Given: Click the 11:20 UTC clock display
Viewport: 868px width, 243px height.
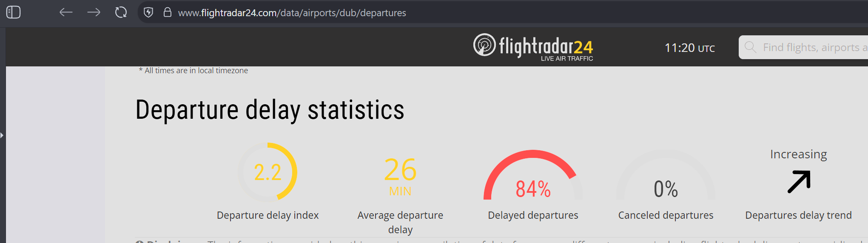Looking at the screenshot, I should tap(690, 48).
